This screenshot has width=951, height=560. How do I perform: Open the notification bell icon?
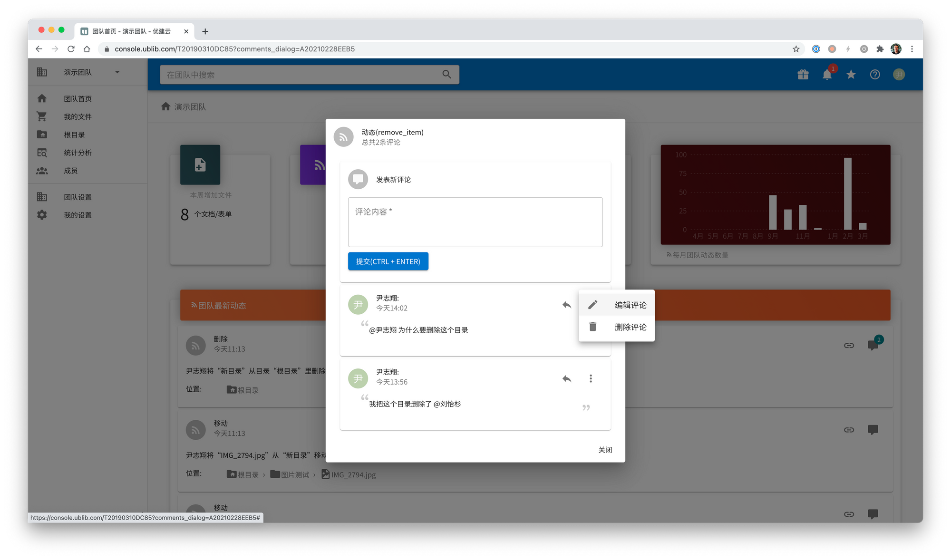pyautogui.click(x=827, y=75)
